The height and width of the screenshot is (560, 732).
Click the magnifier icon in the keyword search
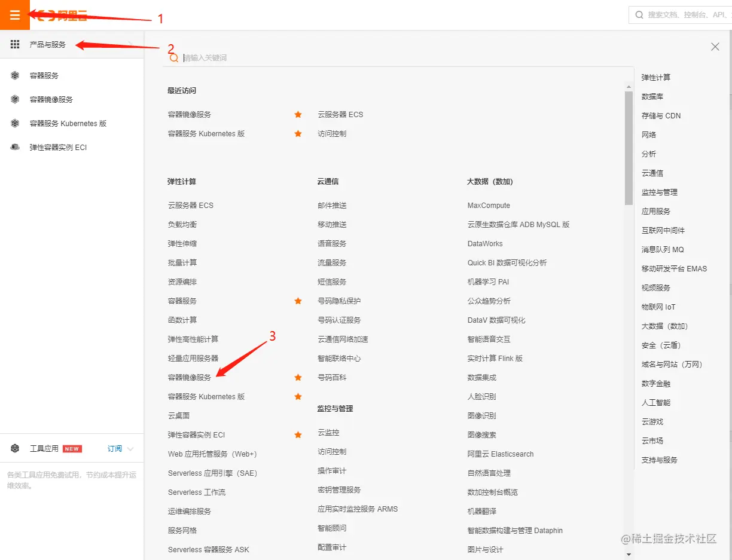coord(174,58)
